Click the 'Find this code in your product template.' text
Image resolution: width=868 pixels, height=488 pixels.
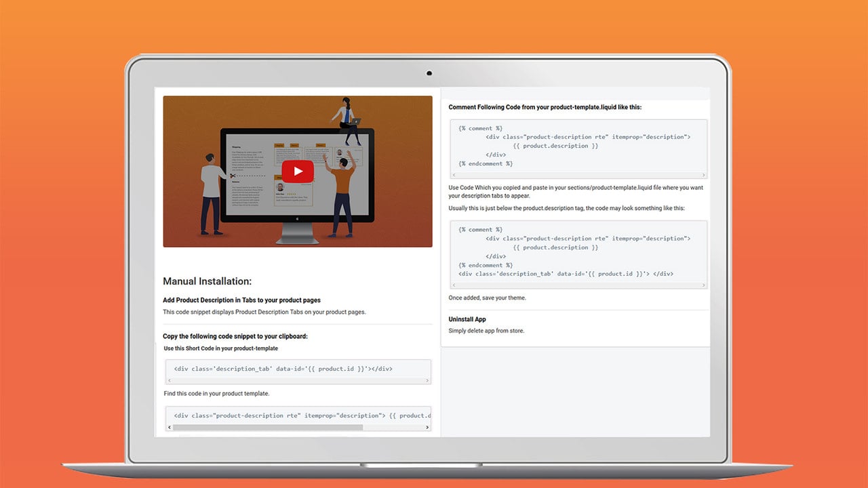216,393
